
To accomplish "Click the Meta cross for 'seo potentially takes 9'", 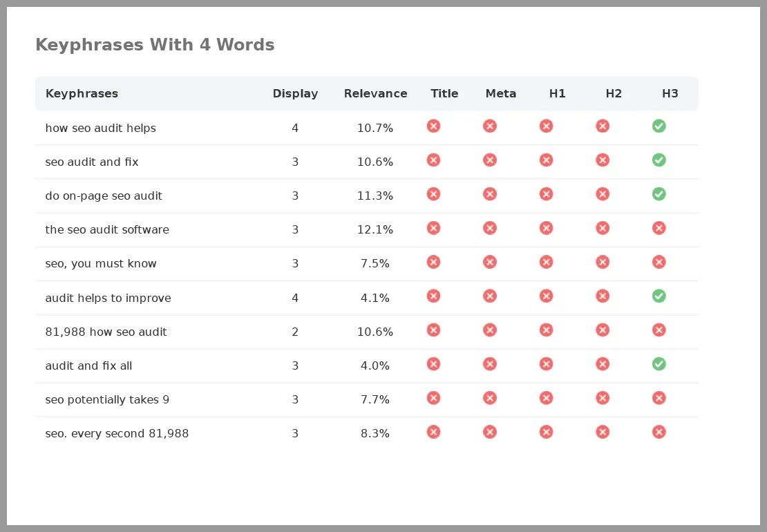I will [490, 398].
